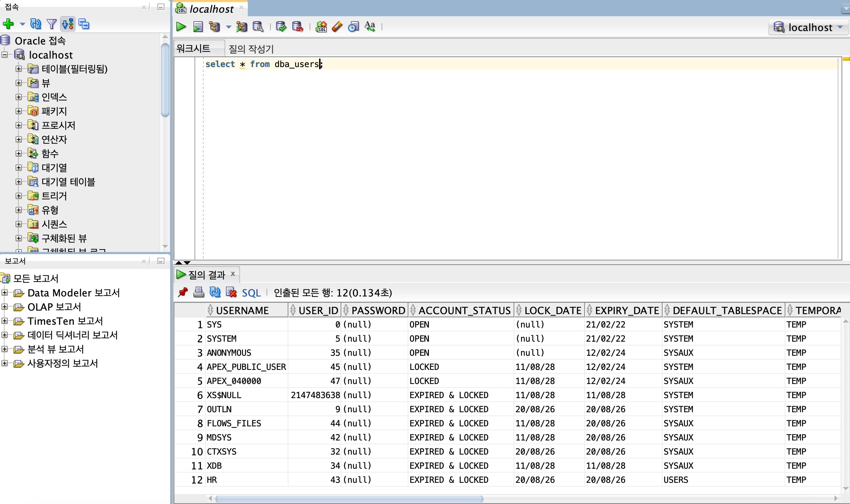850x504 pixels.
Task: Expand the 뷰 tree node
Action: (19, 83)
